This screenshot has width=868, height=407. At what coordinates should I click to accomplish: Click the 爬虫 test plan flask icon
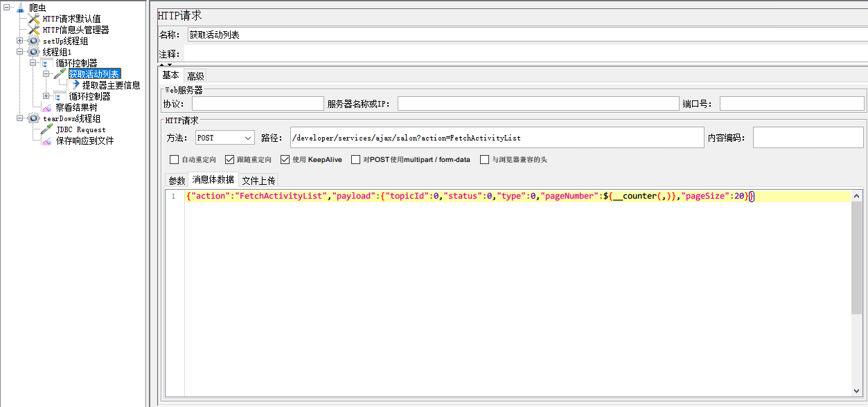click(x=19, y=8)
